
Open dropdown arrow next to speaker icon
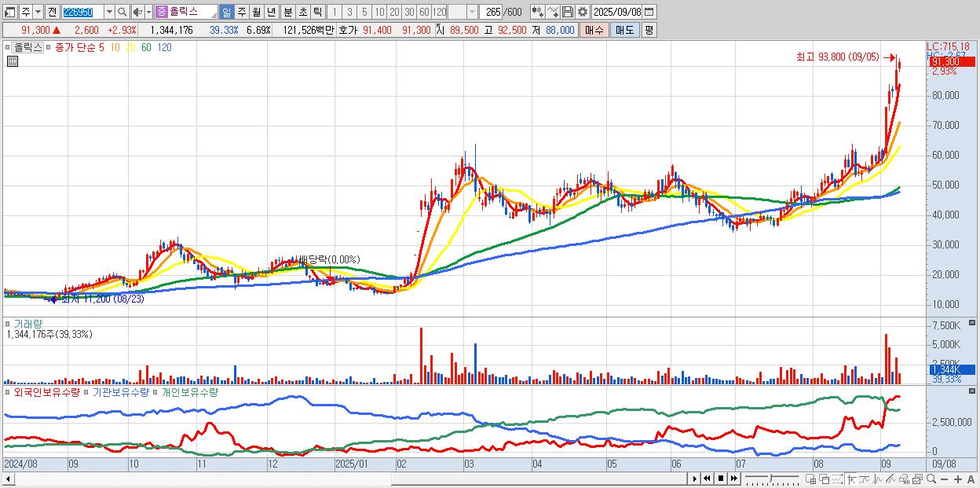click(148, 12)
